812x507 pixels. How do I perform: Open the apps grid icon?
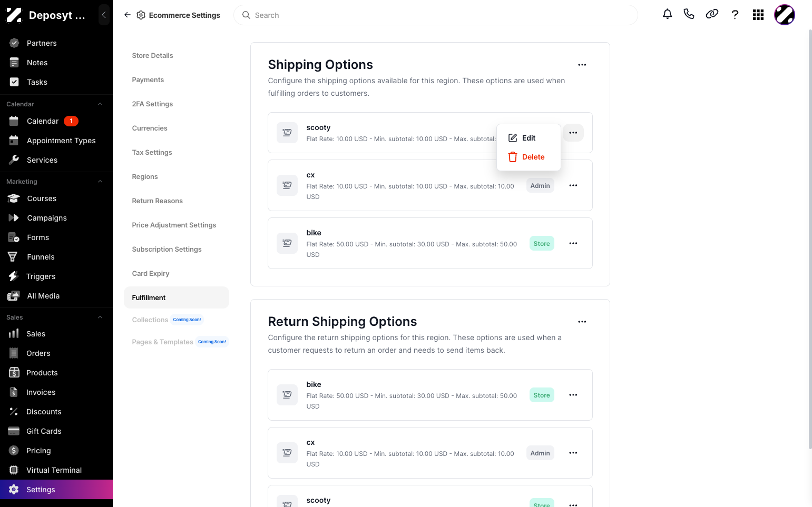tap(758, 15)
